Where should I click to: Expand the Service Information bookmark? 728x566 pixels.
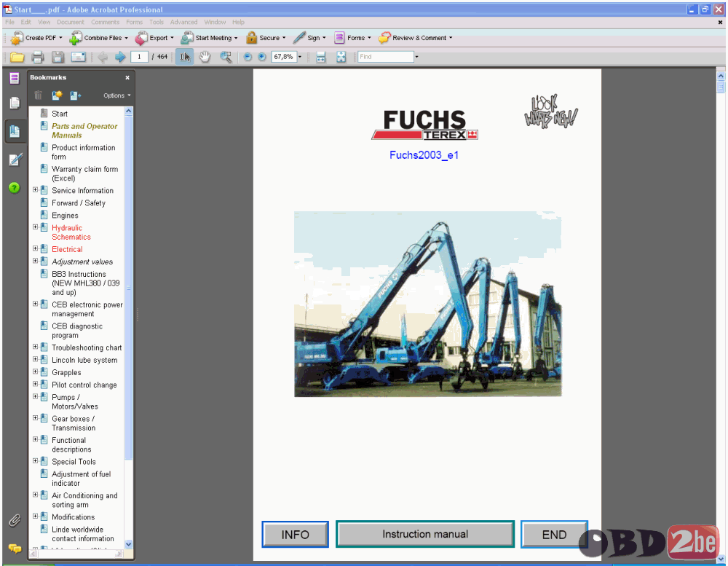[x=35, y=189]
